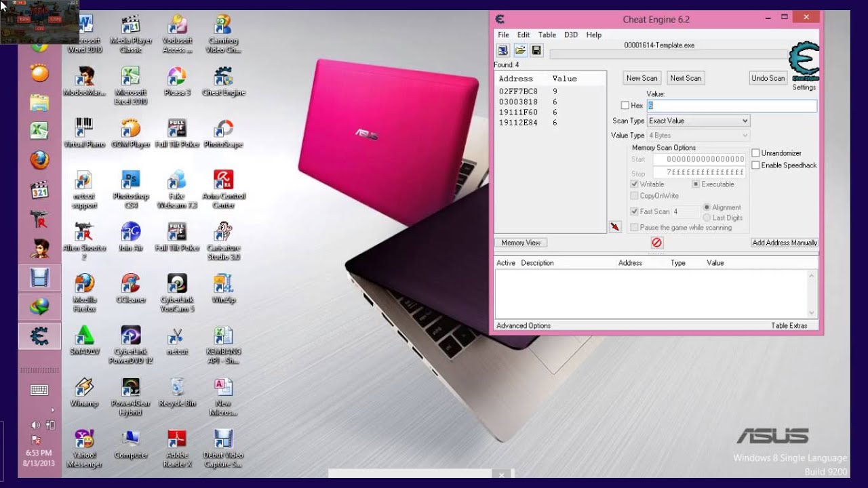Toggle the Hex checkbox
The image size is (868, 488).
(x=625, y=106)
